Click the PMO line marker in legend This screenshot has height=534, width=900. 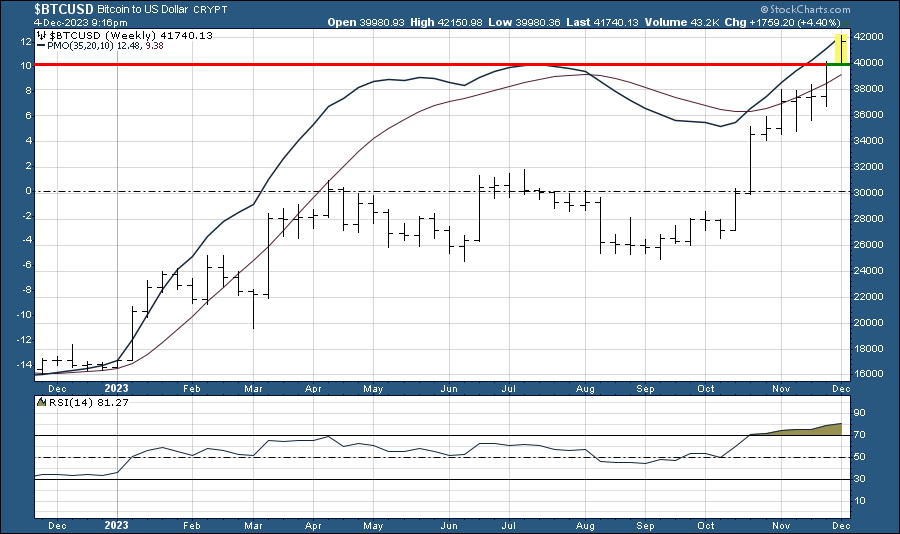40,45
